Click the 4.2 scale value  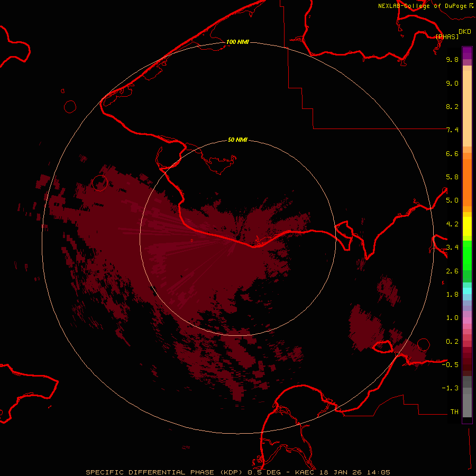(x=452, y=224)
